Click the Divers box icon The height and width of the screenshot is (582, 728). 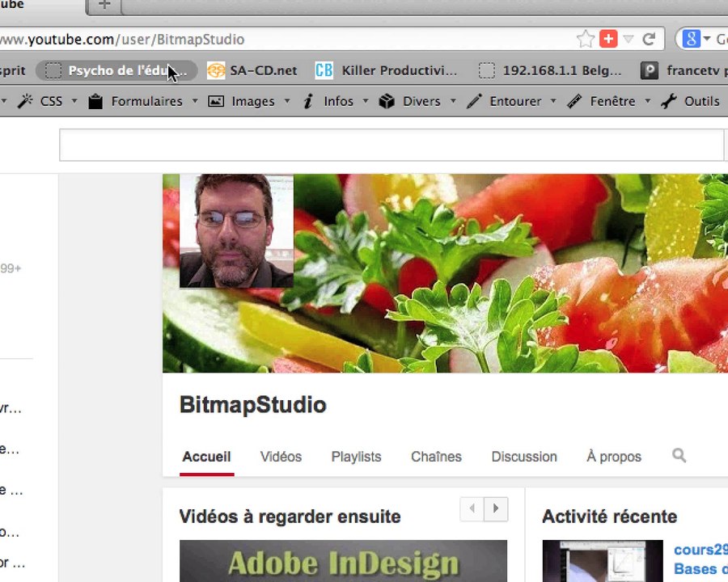pyautogui.click(x=387, y=101)
